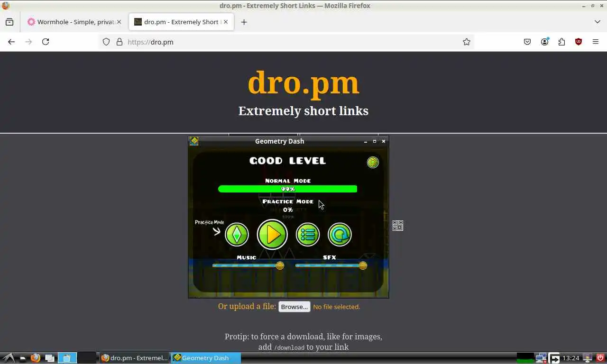This screenshot has width=607, height=364.
Task: Launch Firefox from the taskbar launcher
Action: click(35, 358)
